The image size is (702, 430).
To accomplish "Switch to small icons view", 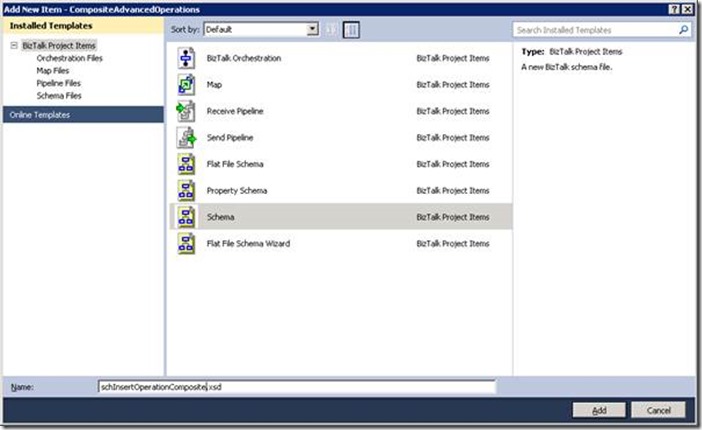I will pos(331,30).
